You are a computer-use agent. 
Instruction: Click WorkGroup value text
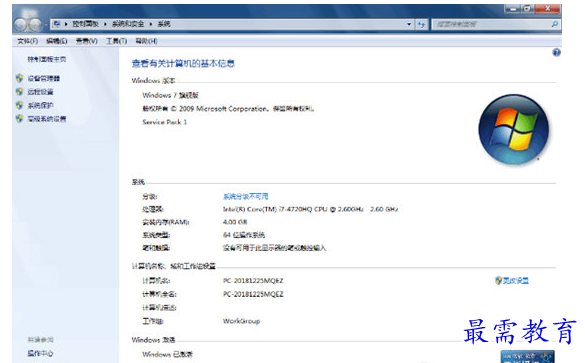click(x=241, y=321)
